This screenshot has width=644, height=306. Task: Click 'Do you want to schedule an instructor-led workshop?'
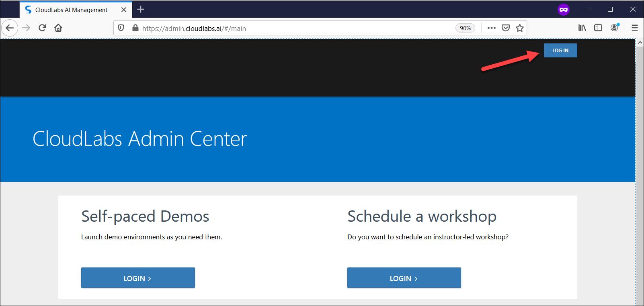428,237
